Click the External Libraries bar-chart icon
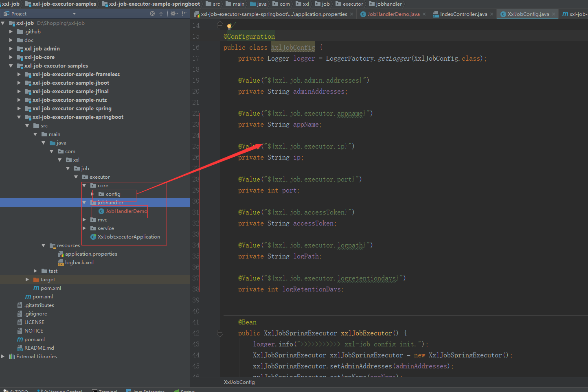 12,357
